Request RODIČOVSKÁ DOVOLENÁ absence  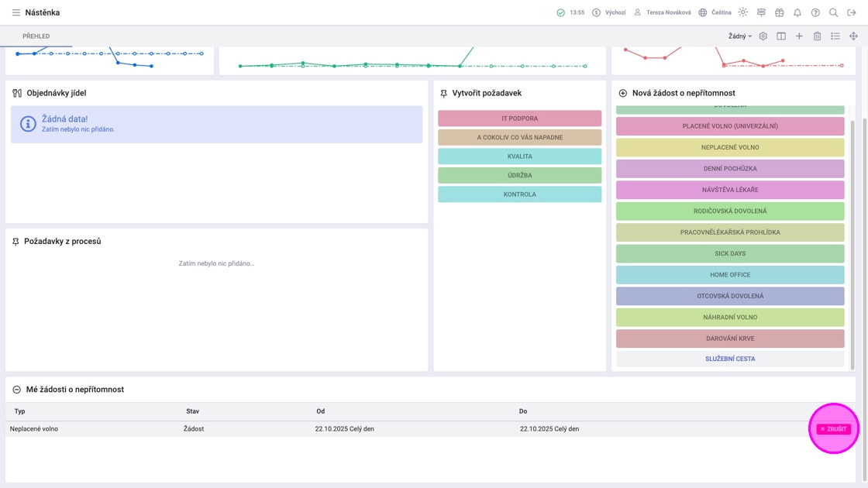(730, 211)
